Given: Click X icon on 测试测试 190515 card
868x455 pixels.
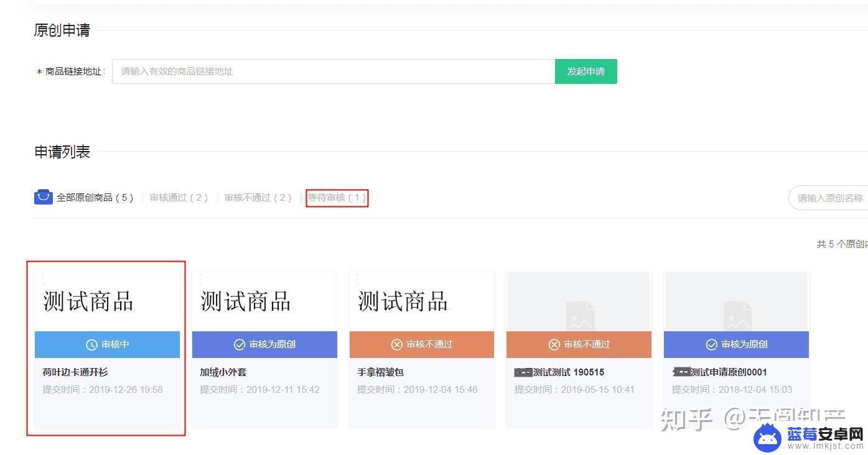Looking at the screenshot, I should 554,344.
